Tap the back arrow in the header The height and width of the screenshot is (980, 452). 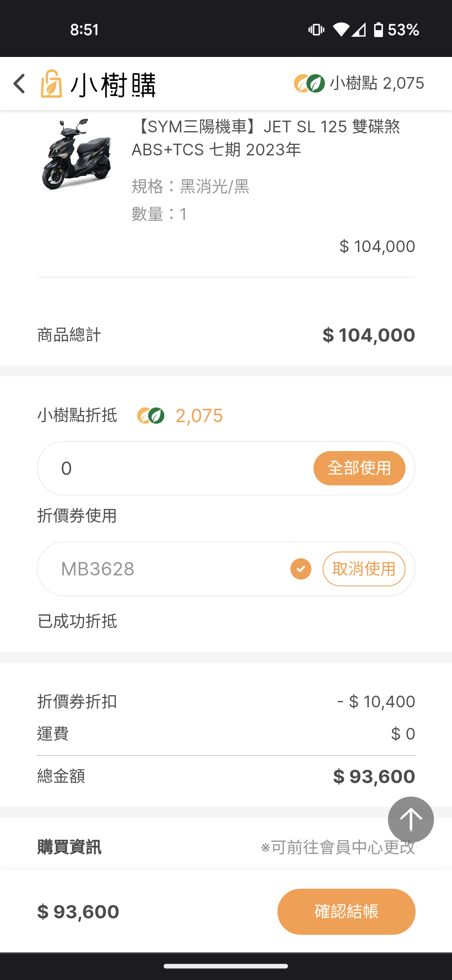click(x=19, y=84)
